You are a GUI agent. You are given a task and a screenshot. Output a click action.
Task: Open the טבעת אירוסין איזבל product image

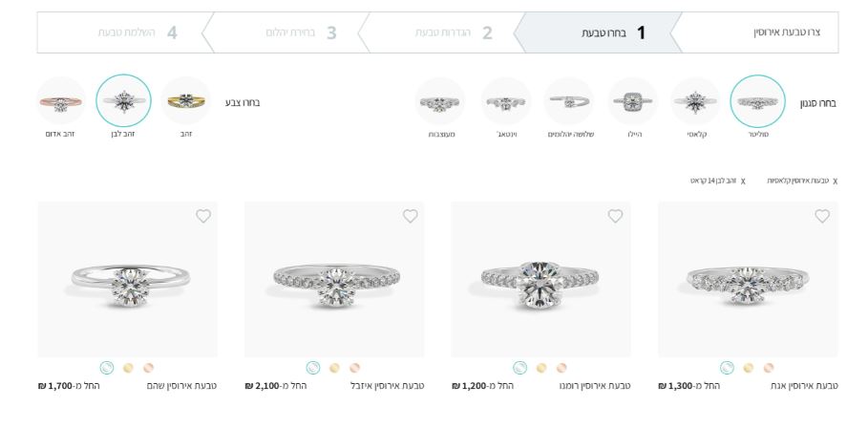334,279
